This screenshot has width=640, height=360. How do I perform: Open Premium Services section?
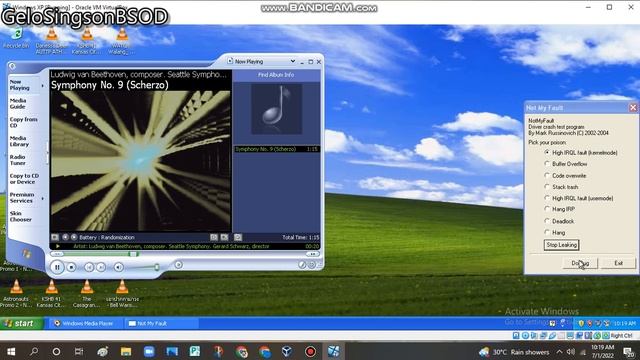point(22,198)
